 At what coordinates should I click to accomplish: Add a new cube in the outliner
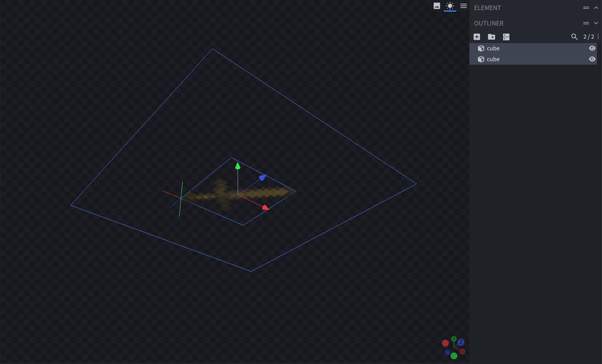click(x=477, y=37)
